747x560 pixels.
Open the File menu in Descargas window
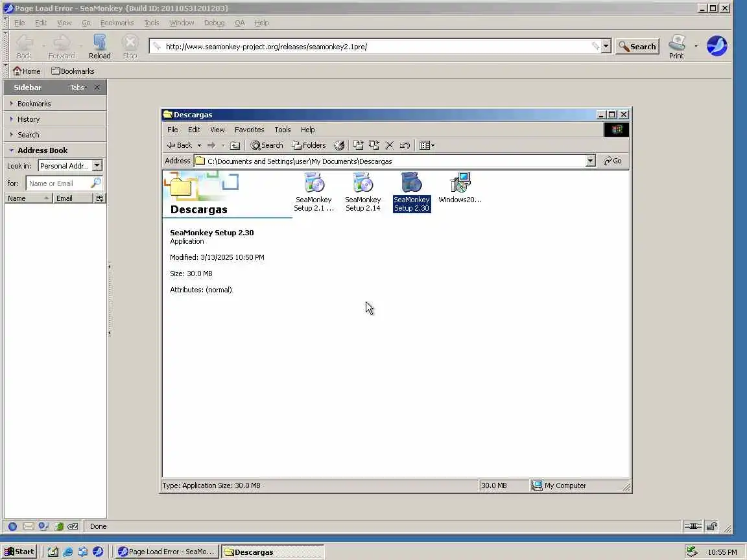(172, 130)
